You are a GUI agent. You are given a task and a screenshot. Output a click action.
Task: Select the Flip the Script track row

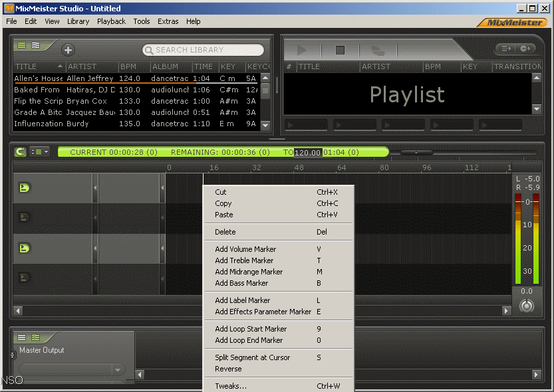(136, 101)
